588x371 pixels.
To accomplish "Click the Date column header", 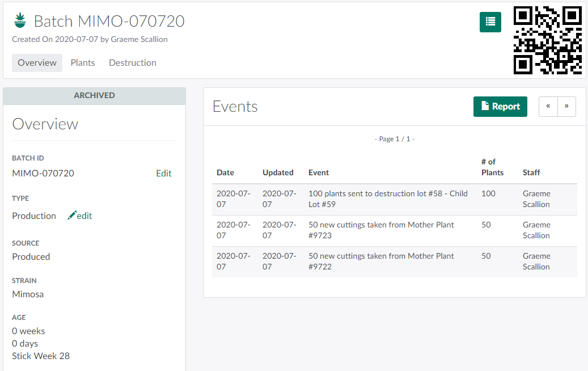I will [225, 172].
